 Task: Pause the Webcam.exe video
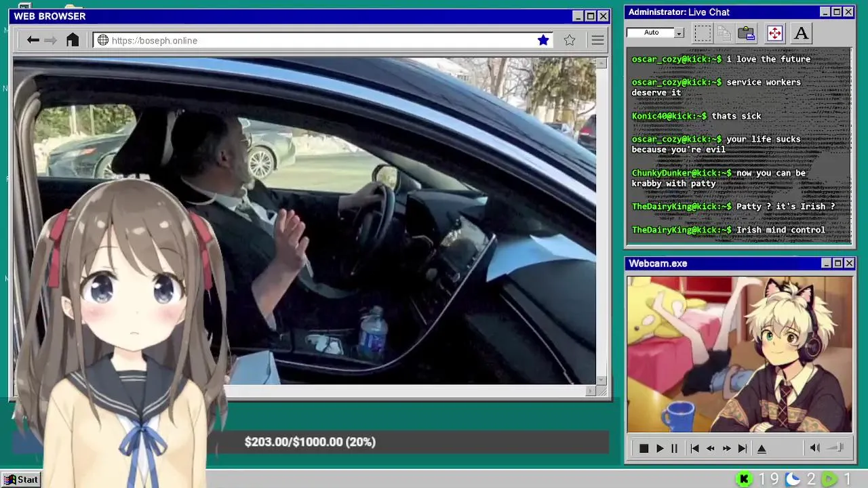click(674, 448)
